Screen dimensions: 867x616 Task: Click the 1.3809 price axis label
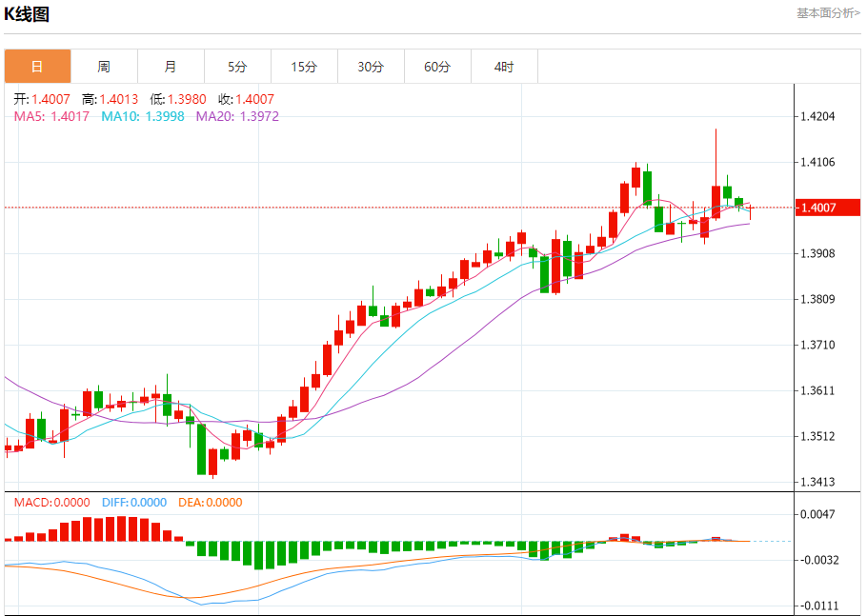(x=817, y=300)
